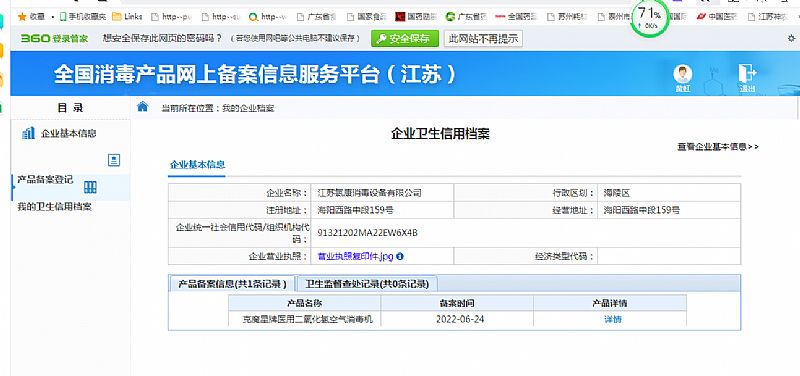The image size is (800, 376).
Task: Click info icon next to 营业执照复印件.jpg
Action: (x=400, y=256)
